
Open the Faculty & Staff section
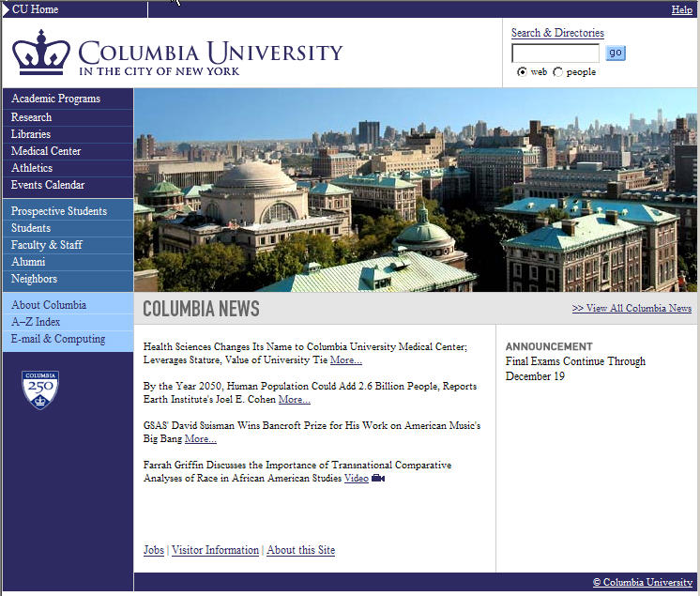pyautogui.click(x=46, y=245)
